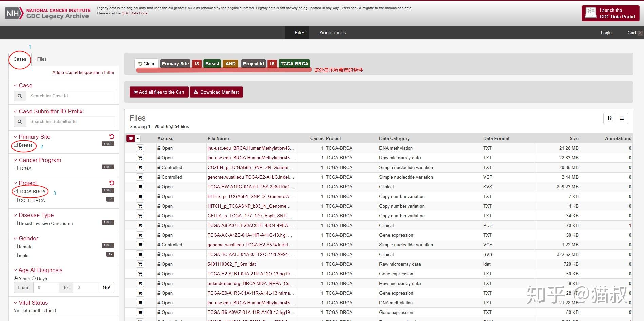Check the TCGA cancer program checkbox

[x=16, y=168]
